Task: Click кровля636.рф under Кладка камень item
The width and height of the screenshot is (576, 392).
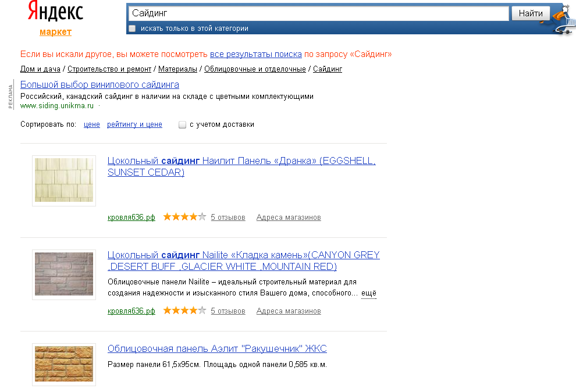Action: pyautogui.click(x=131, y=311)
